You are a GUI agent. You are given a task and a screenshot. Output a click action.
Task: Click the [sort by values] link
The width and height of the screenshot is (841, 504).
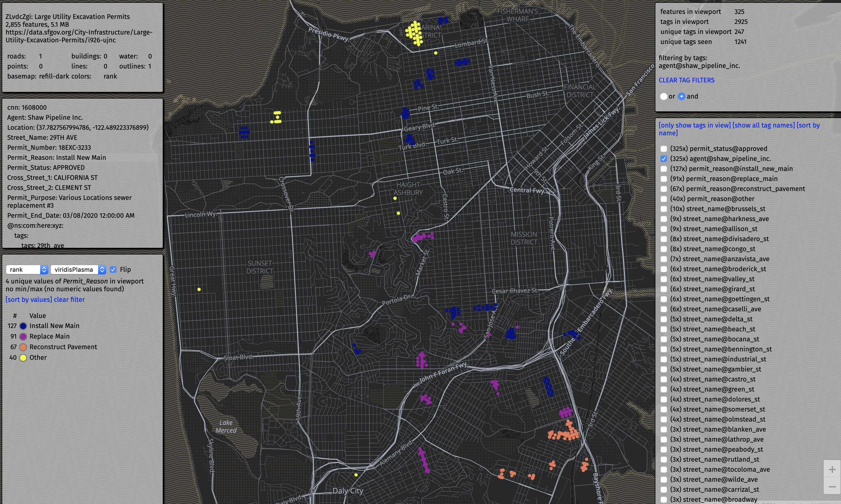coord(28,299)
